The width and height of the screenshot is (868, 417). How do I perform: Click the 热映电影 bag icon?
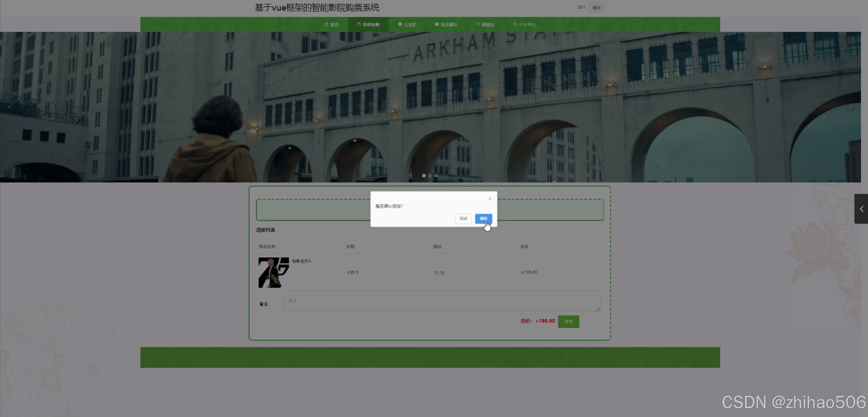(359, 24)
